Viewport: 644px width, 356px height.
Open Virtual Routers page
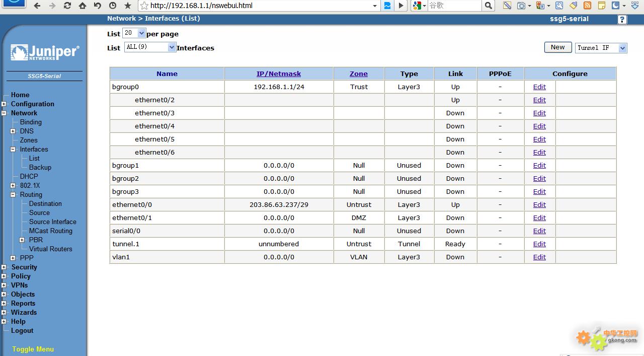point(51,249)
